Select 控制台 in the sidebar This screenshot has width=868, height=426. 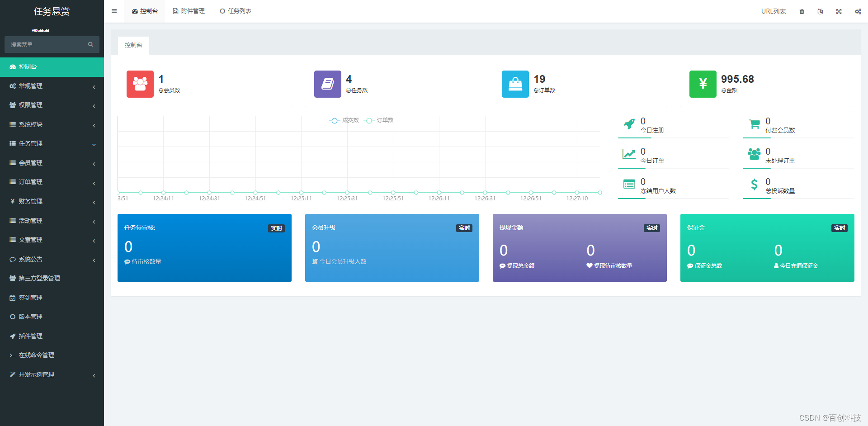(x=52, y=67)
